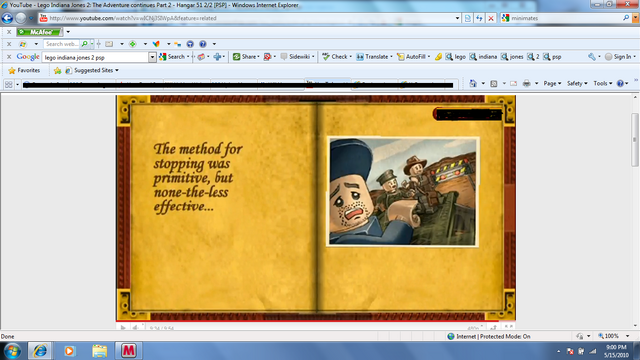Open the tab list dropdown arrow
This screenshot has width=640, height=360.
click(x=17, y=84)
